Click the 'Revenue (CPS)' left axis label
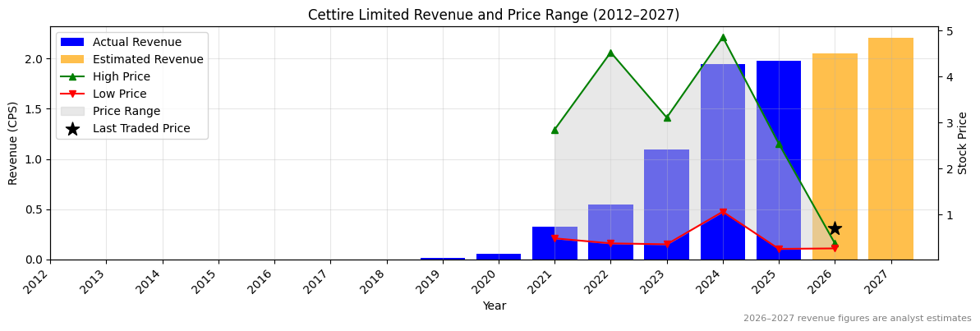Image resolution: width=980 pixels, height=331 pixels. (13, 143)
